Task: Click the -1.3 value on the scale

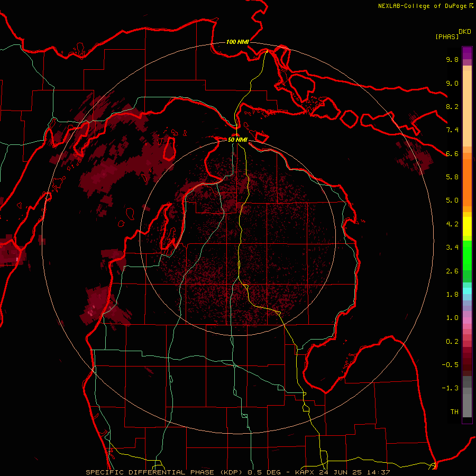Action: tap(450, 388)
